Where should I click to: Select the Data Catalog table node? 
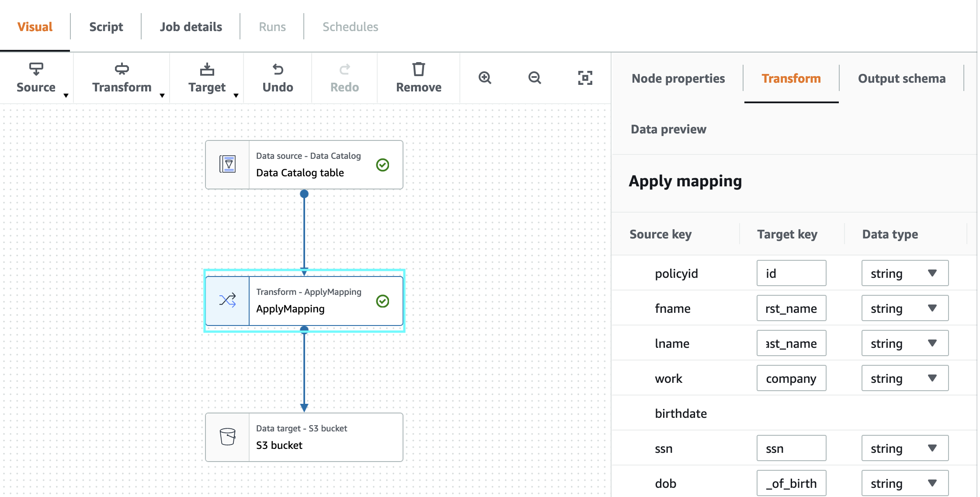tap(304, 164)
